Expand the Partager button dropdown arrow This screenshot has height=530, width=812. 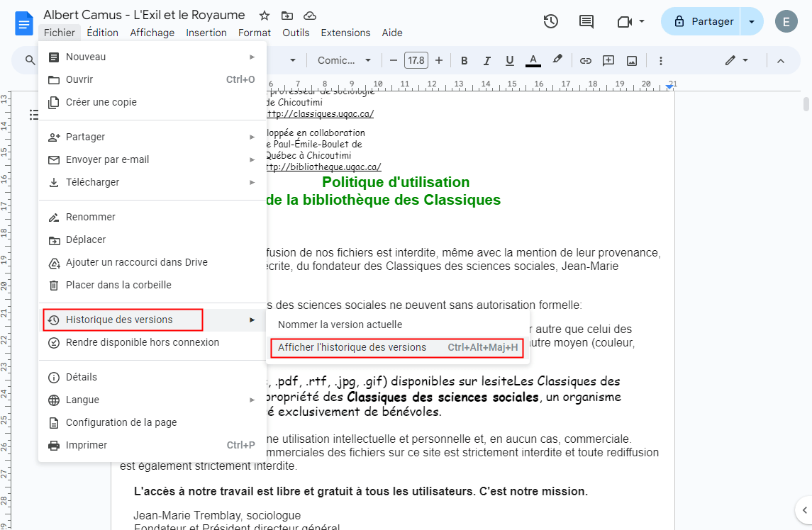[752, 21]
